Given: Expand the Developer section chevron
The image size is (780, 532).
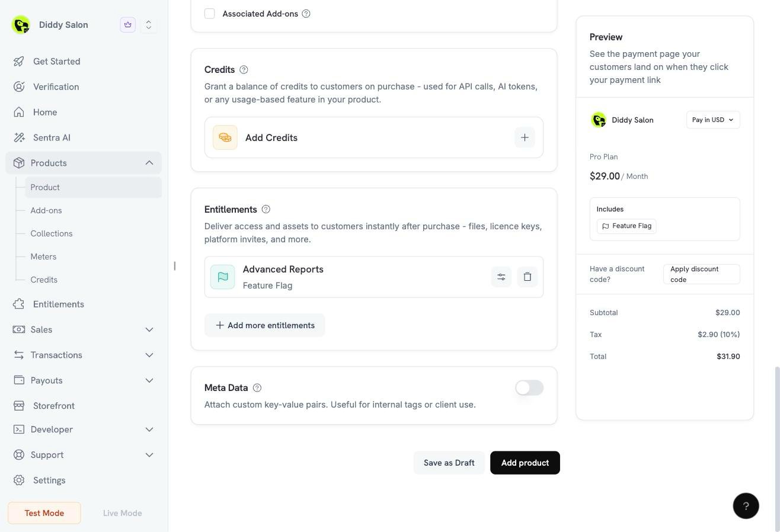Looking at the screenshot, I should (x=149, y=430).
